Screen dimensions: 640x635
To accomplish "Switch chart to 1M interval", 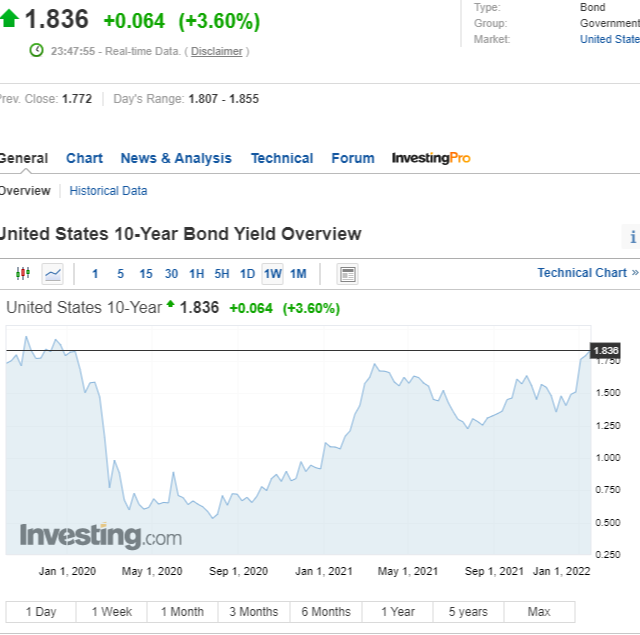I will (x=298, y=273).
